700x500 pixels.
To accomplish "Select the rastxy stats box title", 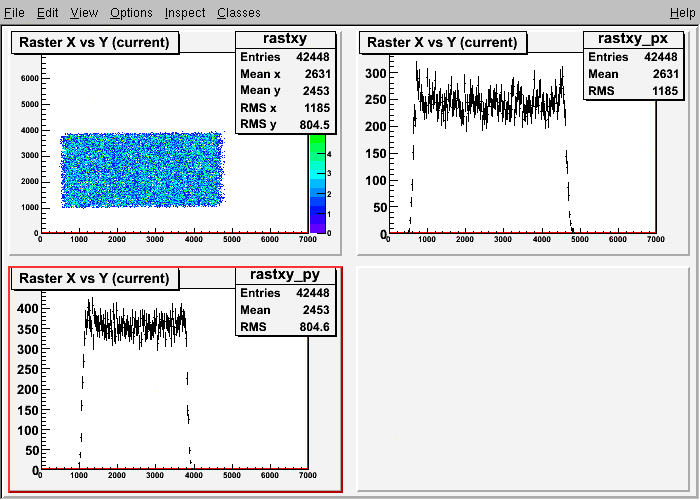I will click(x=285, y=39).
